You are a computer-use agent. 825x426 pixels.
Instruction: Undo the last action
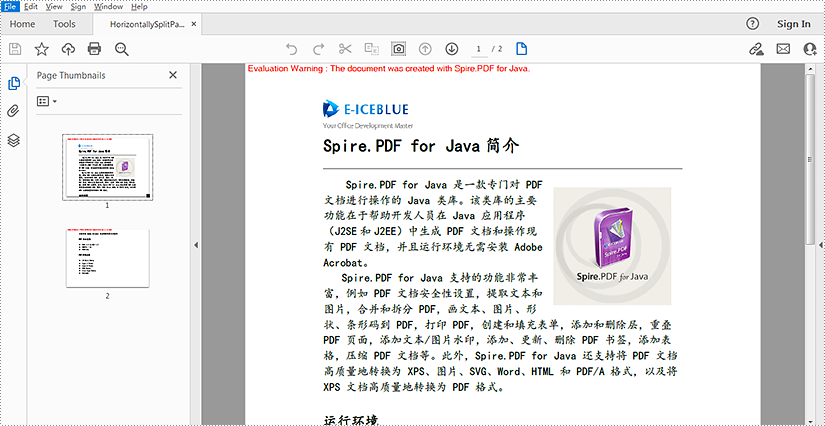(291, 49)
